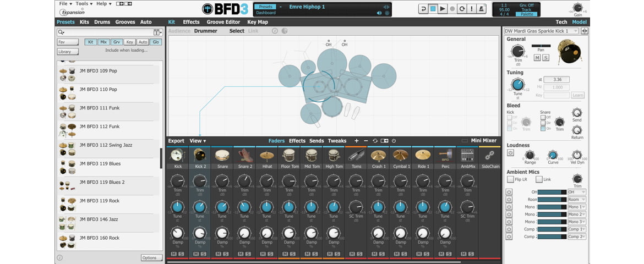Toggle the Glo filter button
The image size is (644, 264).
point(156,42)
